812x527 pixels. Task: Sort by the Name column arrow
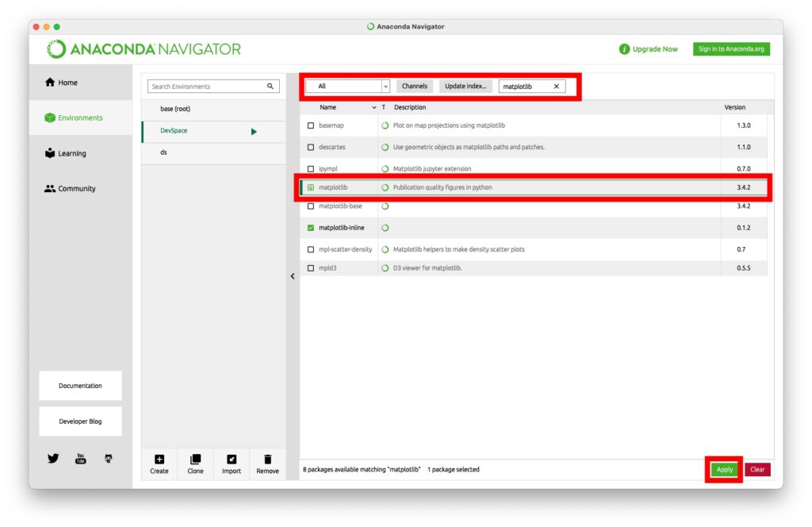(374, 107)
